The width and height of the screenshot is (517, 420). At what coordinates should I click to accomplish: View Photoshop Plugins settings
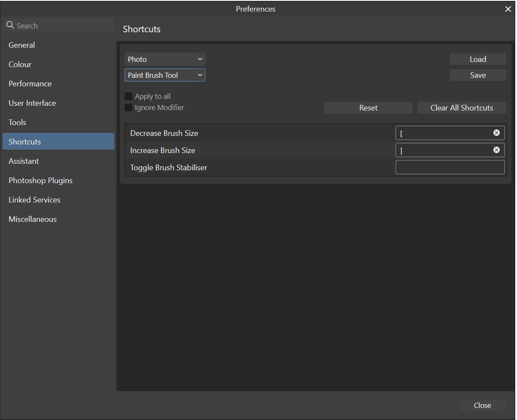[x=40, y=180]
